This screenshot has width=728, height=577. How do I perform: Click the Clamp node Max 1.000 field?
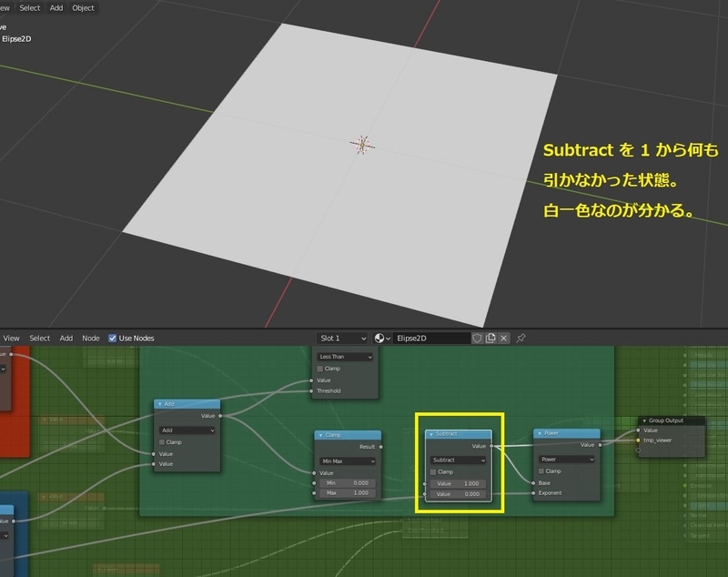coord(348,493)
